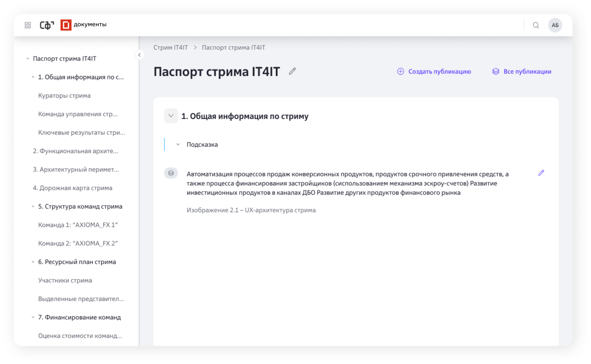Select 6. Ресурсный план стрима item

tap(77, 262)
